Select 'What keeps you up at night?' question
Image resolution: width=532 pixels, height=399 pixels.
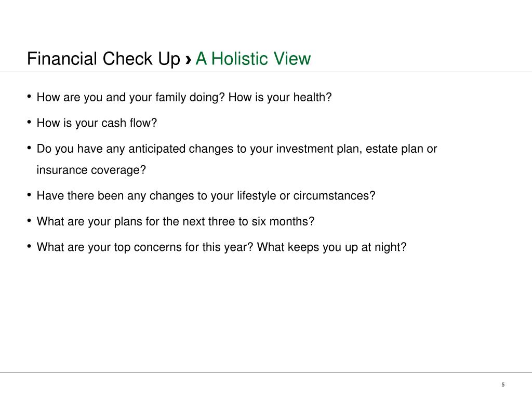point(331,247)
